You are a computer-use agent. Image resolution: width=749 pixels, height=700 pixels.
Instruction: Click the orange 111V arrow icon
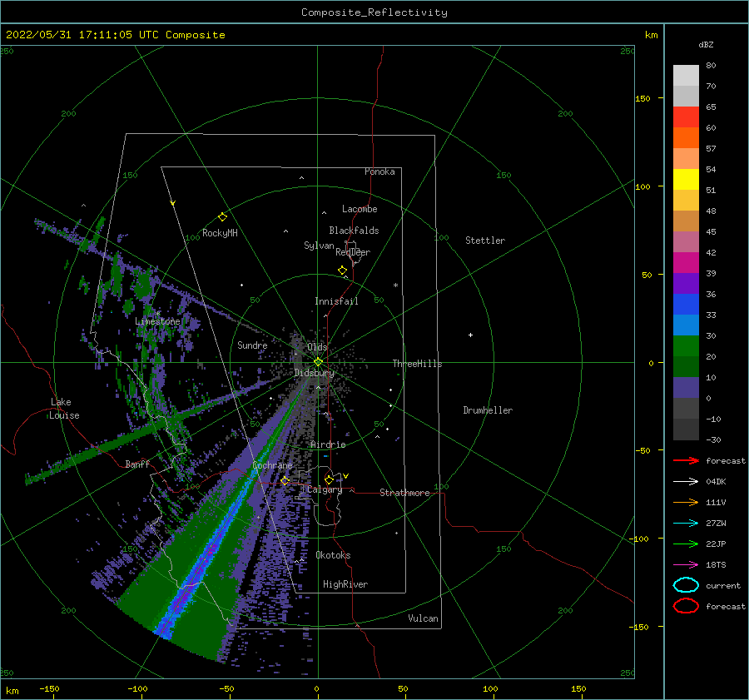686,502
